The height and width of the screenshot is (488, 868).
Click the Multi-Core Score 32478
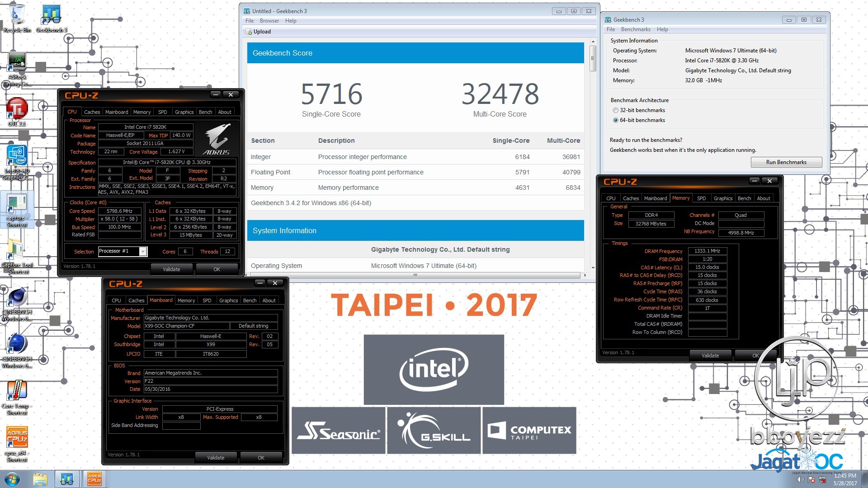(500, 94)
